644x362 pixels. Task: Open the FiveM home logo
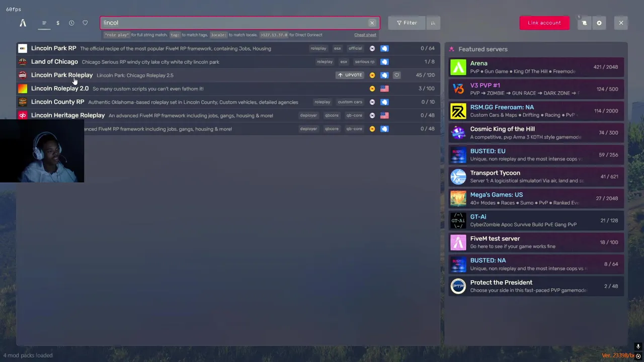(x=23, y=23)
